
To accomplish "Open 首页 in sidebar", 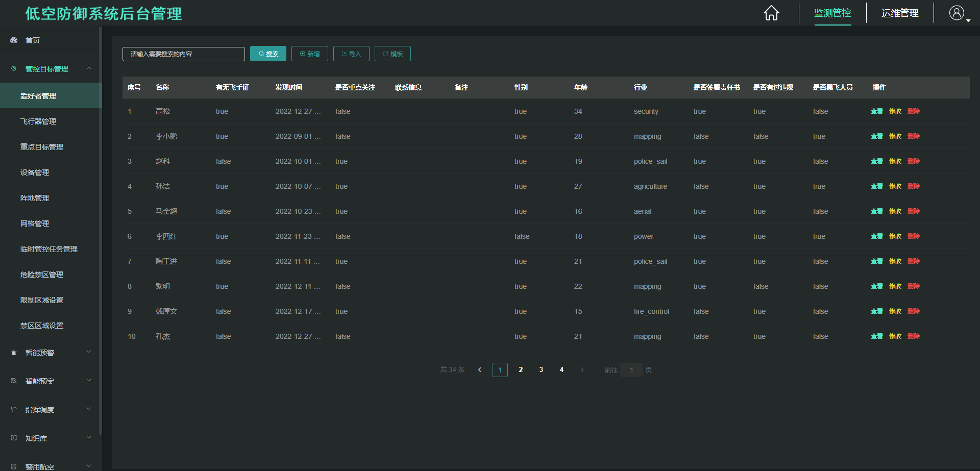I will coord(33,40).
